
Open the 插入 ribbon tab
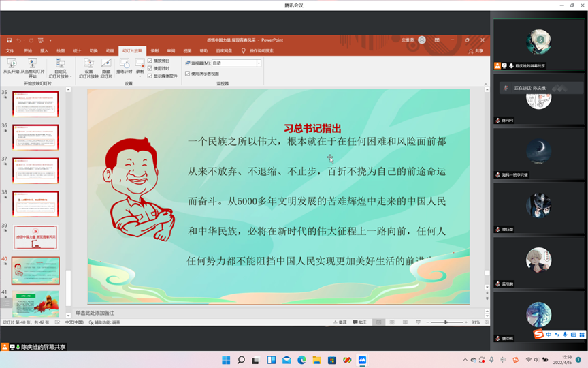(44, 50)
